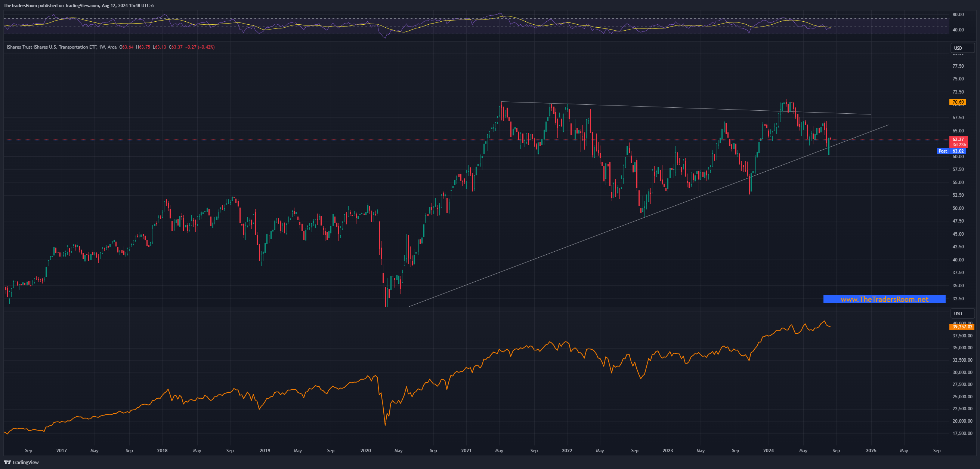Image resolution: width=980 pixels, height=469 pixels.
Task: Click the 20,000.00 tick on lower scale
Action: tap(962, 421)
